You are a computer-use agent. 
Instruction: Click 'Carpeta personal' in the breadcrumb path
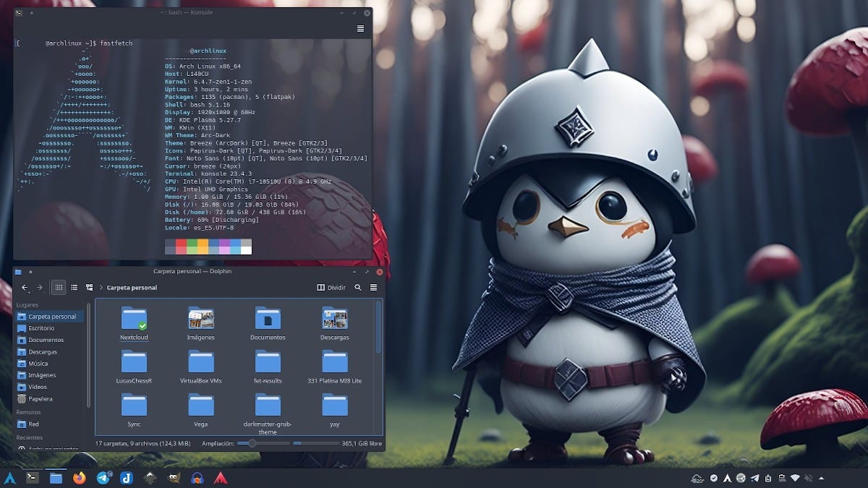132,288
